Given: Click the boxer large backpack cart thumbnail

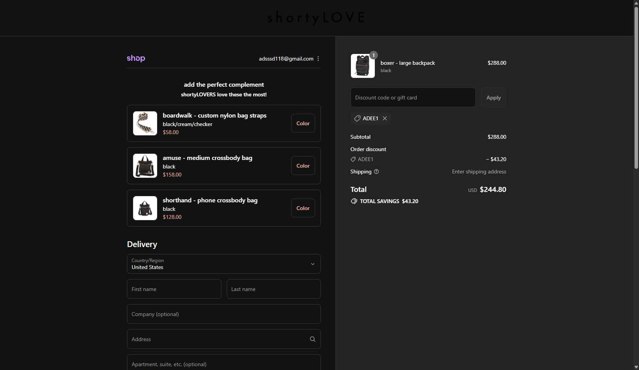Looking at the screenshot, I should [x=363, y=66].
